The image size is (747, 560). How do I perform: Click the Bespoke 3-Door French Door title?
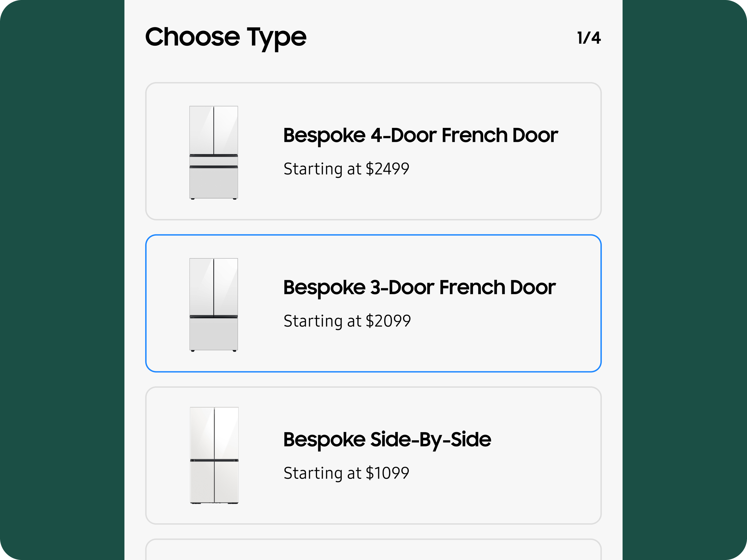click(419, 288)
